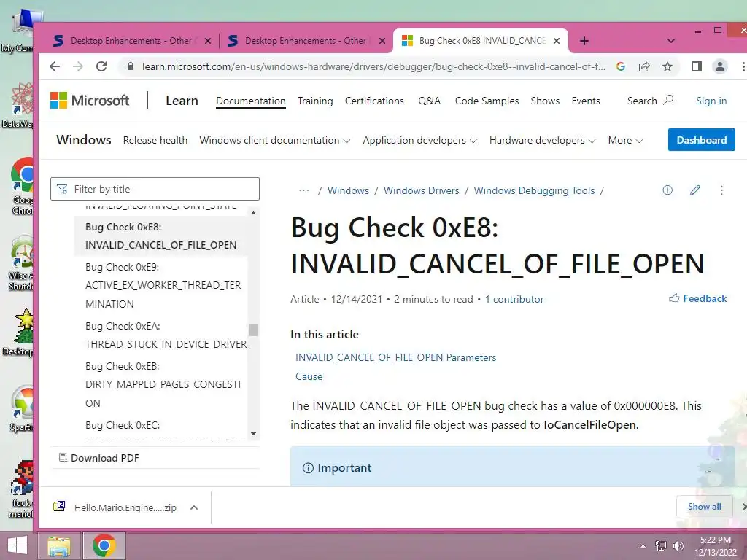Click the address bar URL

(373, 66)
